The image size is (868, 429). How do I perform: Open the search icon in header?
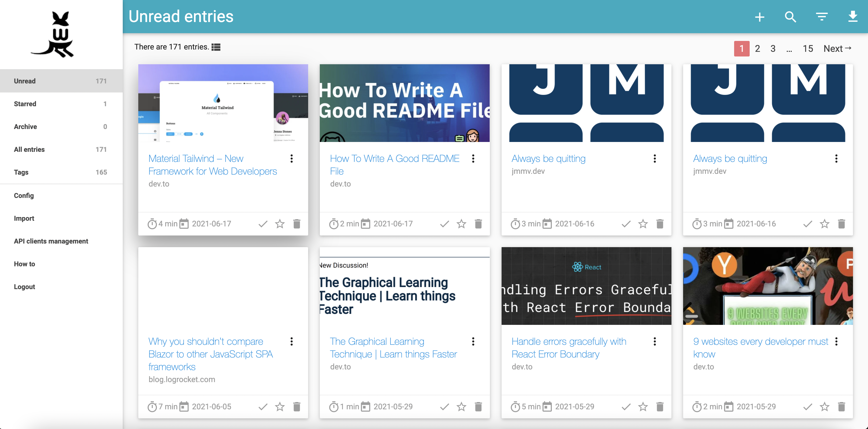(x=790, y=17)
